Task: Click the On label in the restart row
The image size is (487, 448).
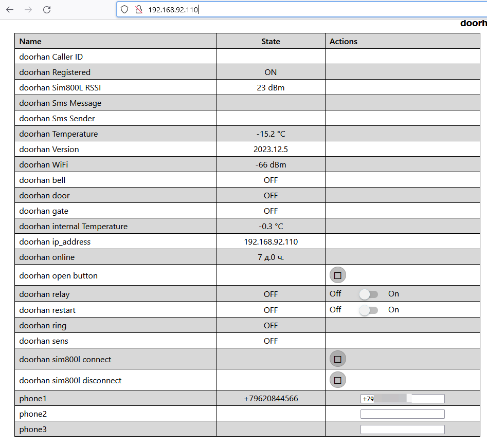Action: (393, 310)
